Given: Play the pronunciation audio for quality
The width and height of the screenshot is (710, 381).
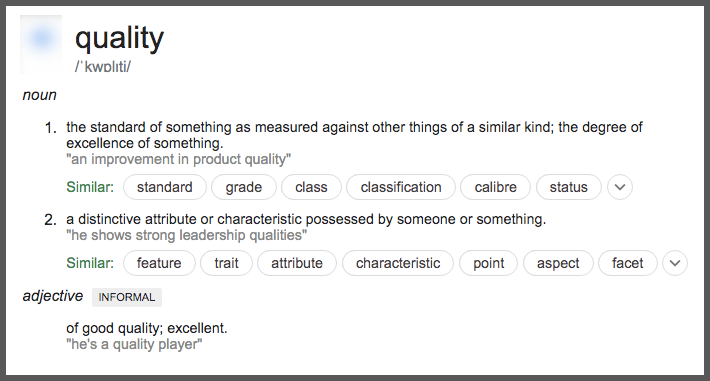Looking at the screenshot, I should 41,43.
